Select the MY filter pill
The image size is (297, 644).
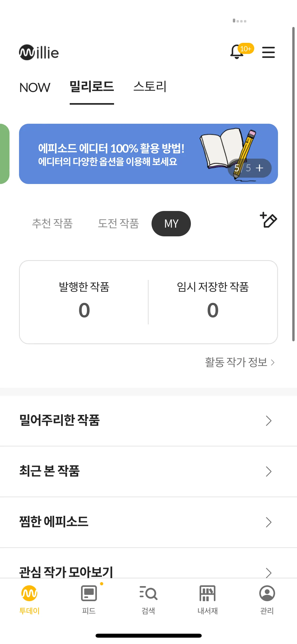point(171,224)
